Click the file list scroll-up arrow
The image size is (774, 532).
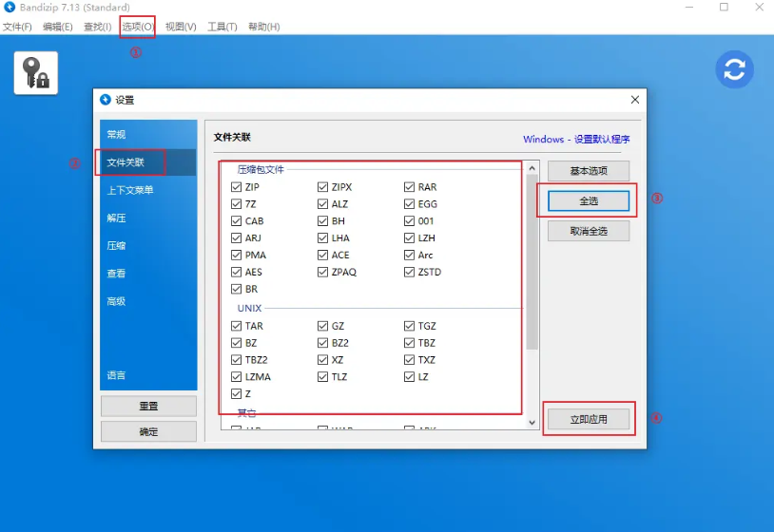point(532,168)
